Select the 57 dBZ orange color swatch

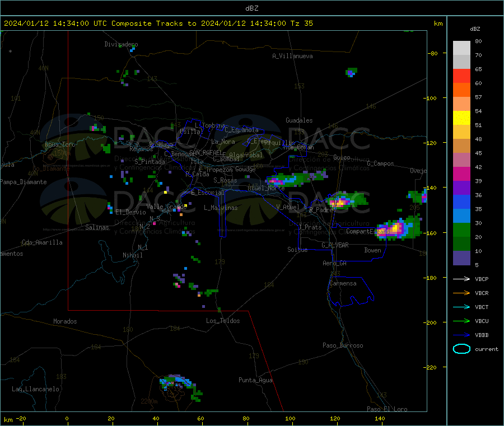pos(461,90)
